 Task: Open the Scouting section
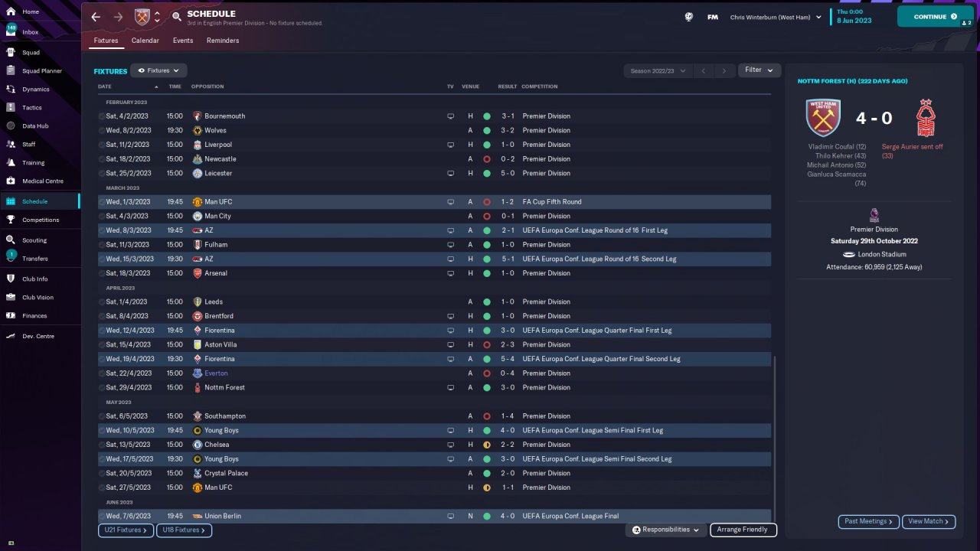pyautogui.click(x=34, y=240)
